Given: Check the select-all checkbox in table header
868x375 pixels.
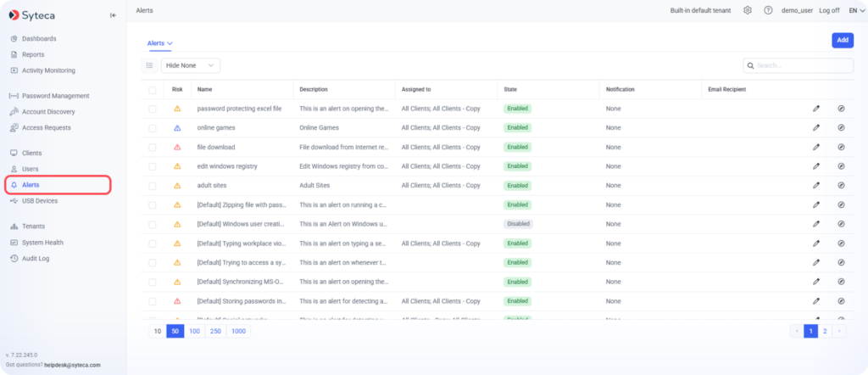Looking at the screenshot, I should click(153, 90).
